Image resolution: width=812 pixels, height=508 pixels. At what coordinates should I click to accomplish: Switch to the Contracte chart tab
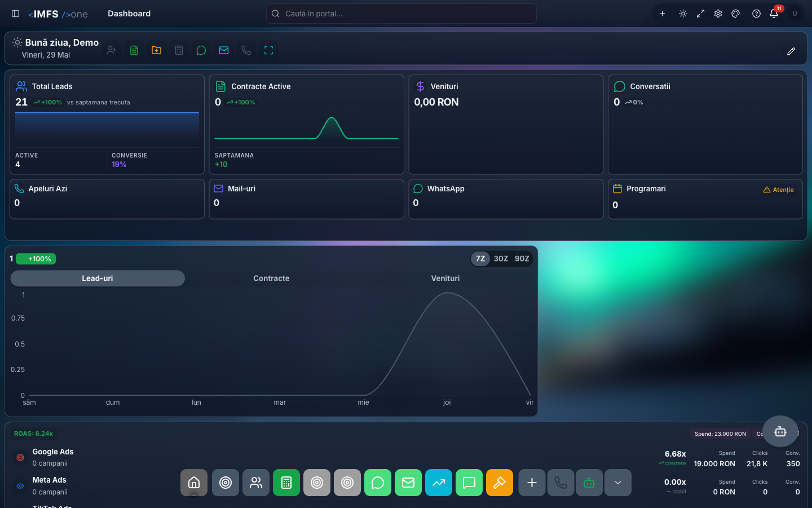click(271, 278)
